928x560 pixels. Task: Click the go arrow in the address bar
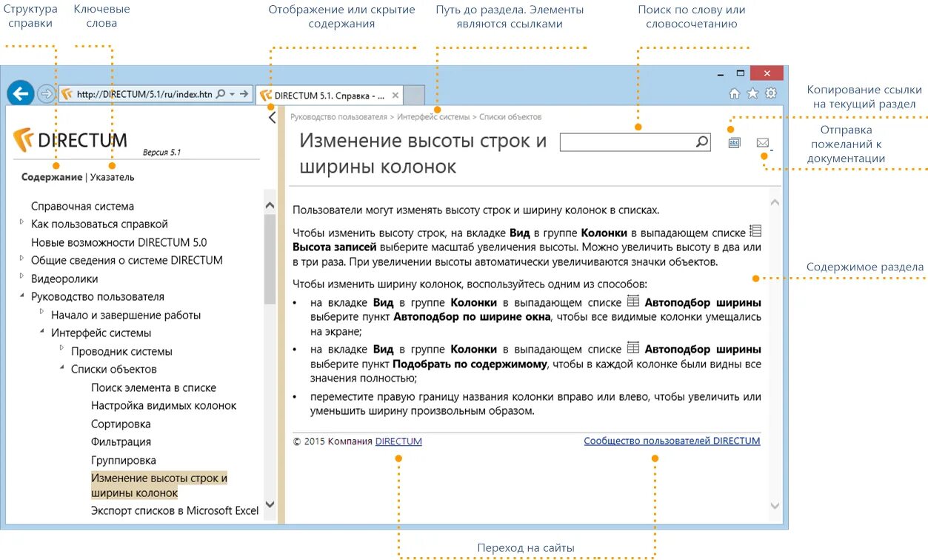(x=244, y=94)
